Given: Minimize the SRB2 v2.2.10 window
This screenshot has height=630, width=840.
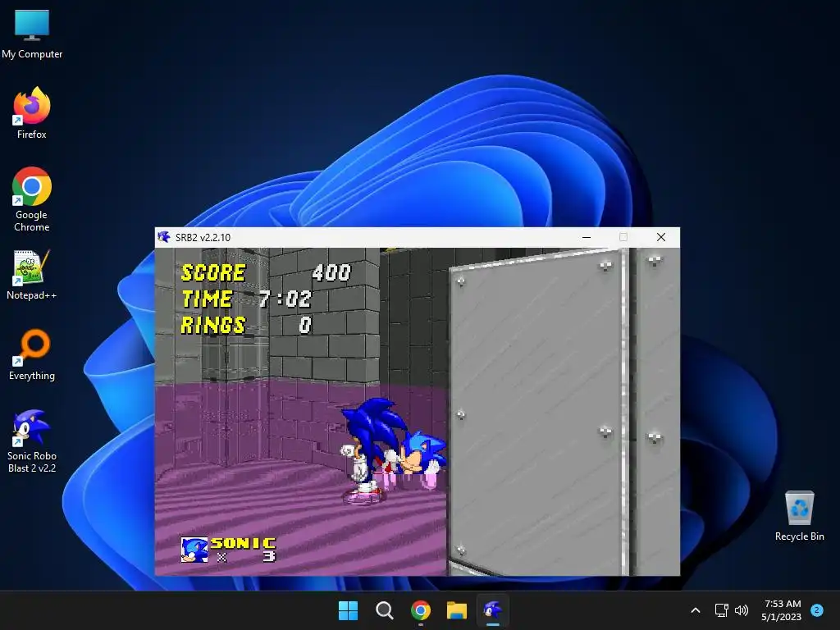Looking at the screenshot, I should point(587,237).
